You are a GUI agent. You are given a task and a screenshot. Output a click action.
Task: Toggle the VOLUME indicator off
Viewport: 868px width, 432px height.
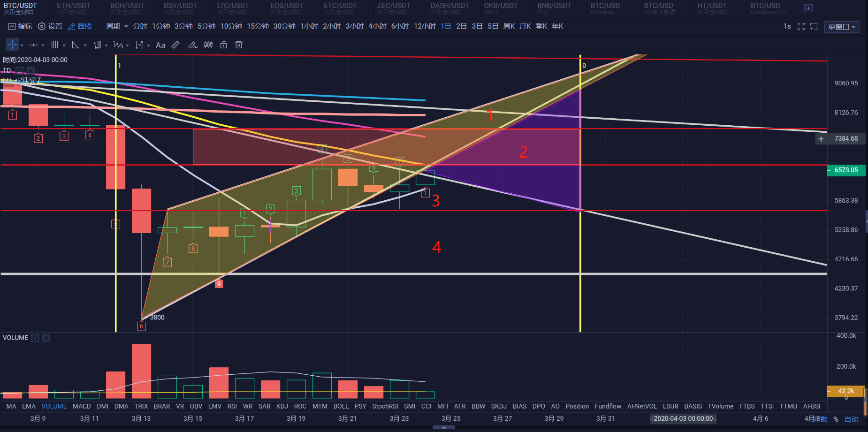point(54,406)
